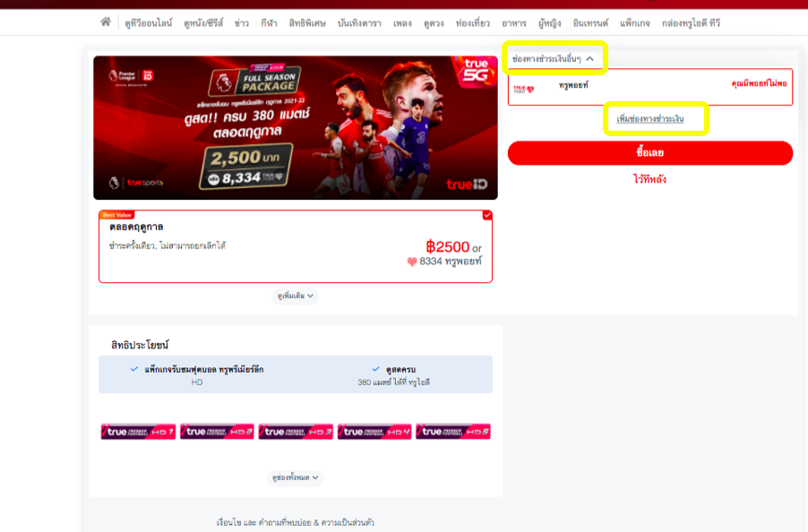The image size is (808, 532).
Task: Open True Premier Football HD 4 channel logo
Action: [374, 432]
